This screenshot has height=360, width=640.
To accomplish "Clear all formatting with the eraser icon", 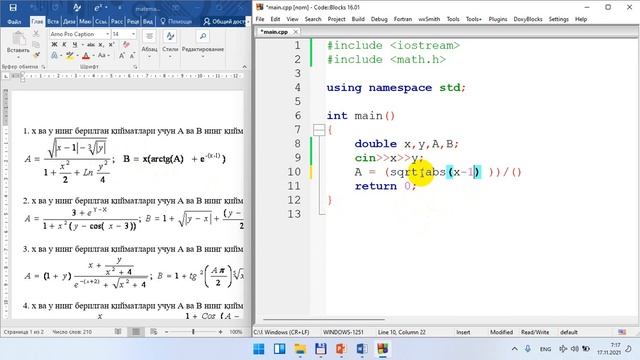I will coord(126,44).
